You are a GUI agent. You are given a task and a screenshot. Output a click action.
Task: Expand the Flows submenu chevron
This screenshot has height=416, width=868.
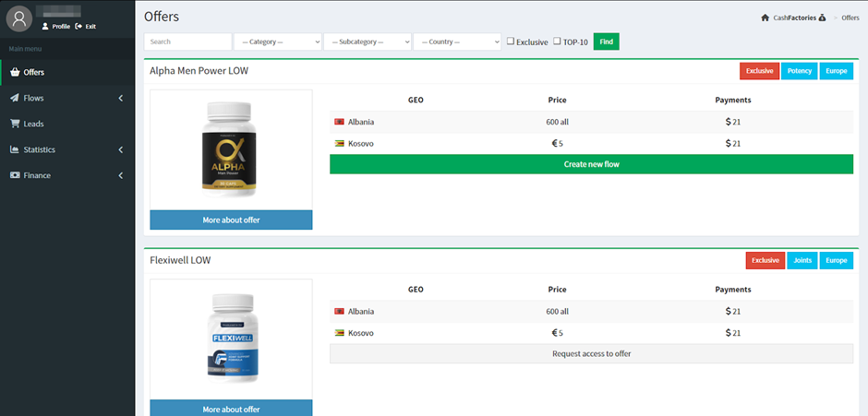click(x=121, y=98)
